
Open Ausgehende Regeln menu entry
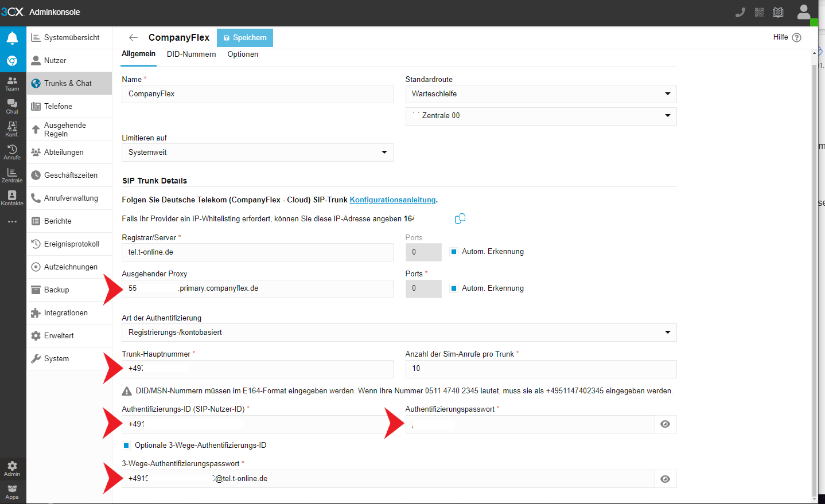tap(69, 130)
